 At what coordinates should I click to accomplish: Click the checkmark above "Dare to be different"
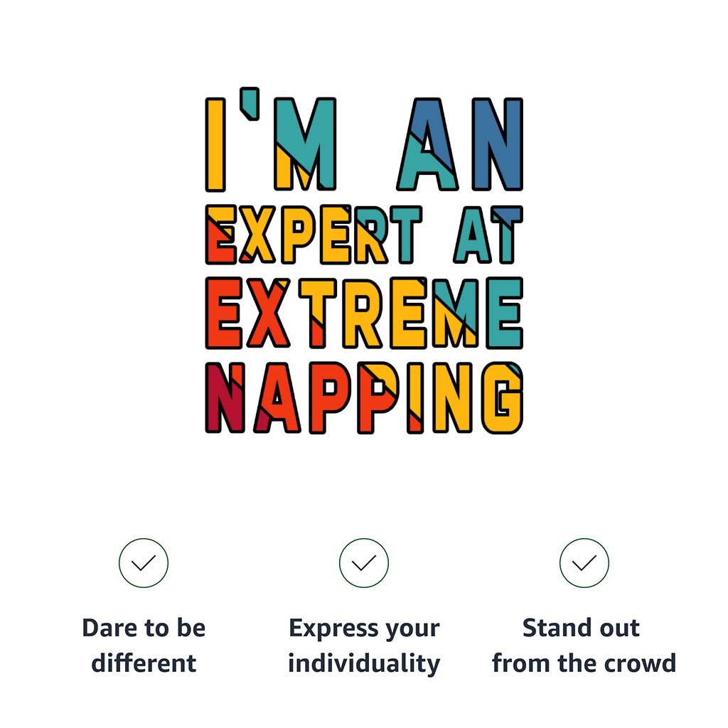(x=144, y=563)
